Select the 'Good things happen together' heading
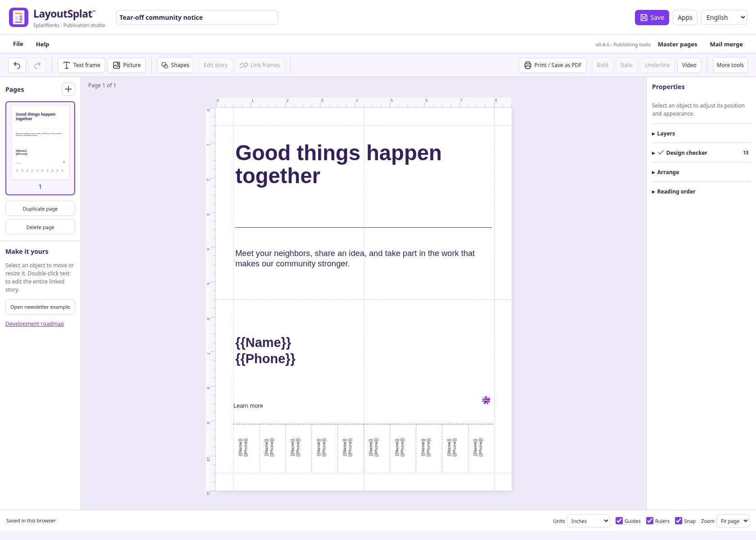The image size is (756, 540). (338, 164)
